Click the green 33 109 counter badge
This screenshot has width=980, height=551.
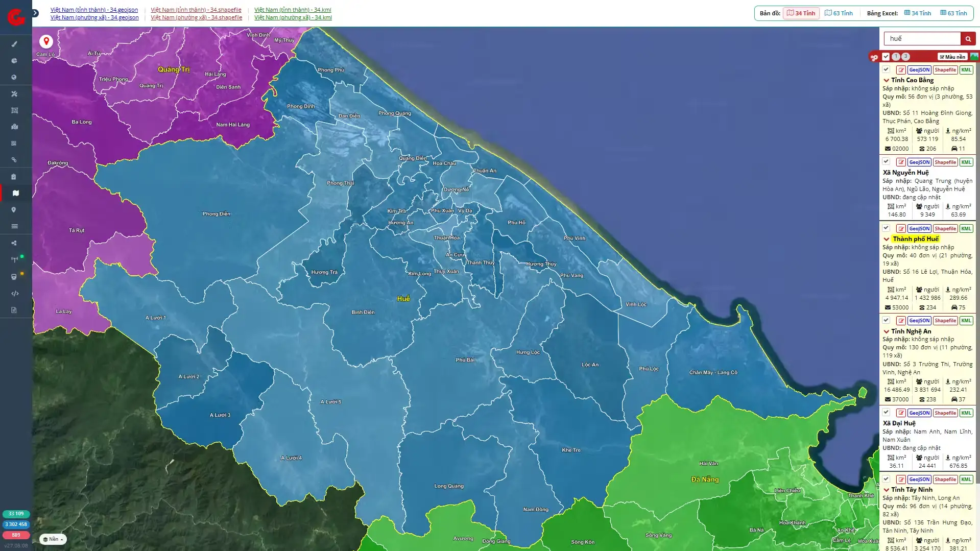point(16,514)
